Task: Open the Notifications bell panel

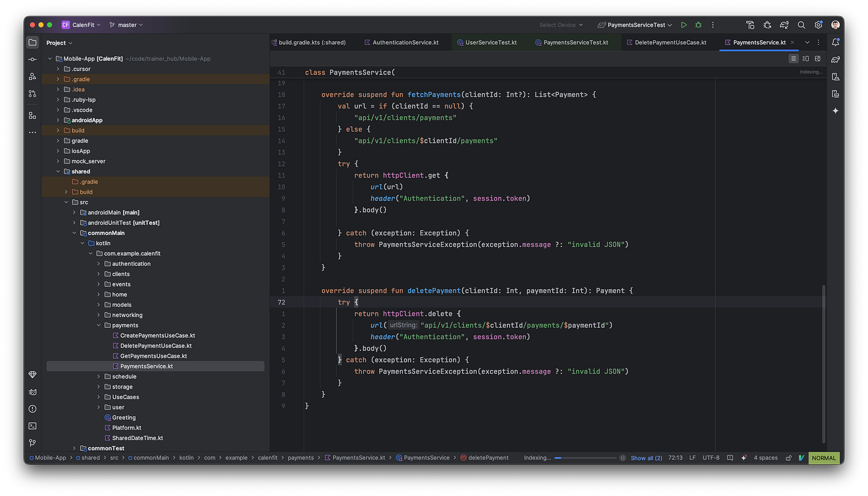Action: 836,42
